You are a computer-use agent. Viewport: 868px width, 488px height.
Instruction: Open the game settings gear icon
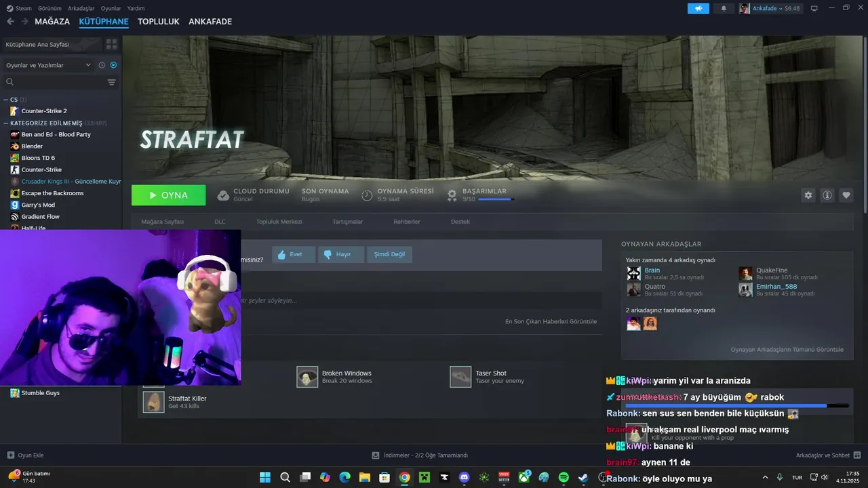click(808, 195)
